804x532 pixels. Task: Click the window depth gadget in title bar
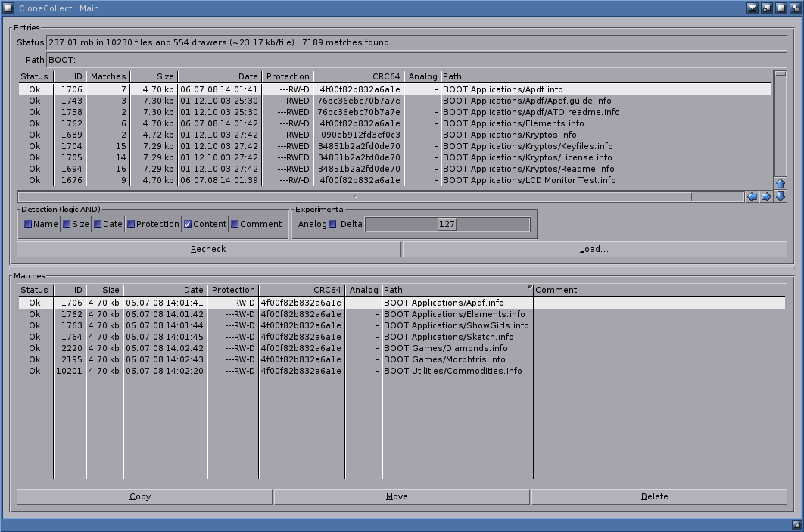pyautogui.click(x=795, y=8)
